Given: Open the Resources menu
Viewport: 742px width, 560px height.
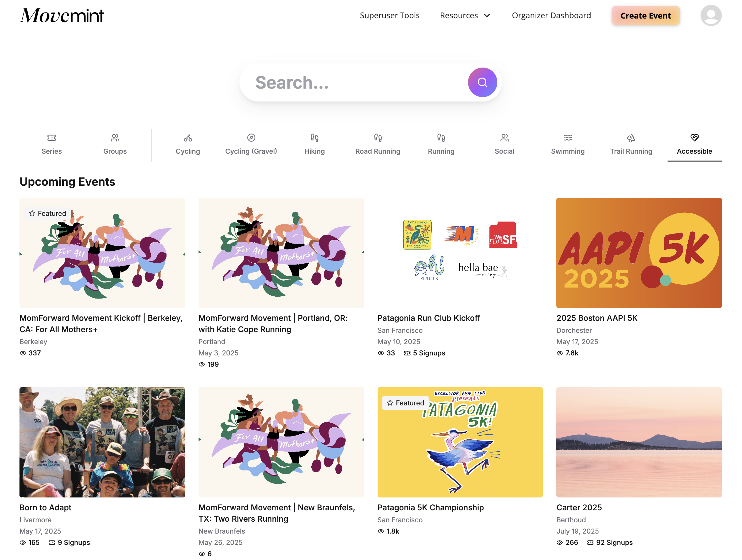Looking at the screenshot, I should click(x=459, y=15).
